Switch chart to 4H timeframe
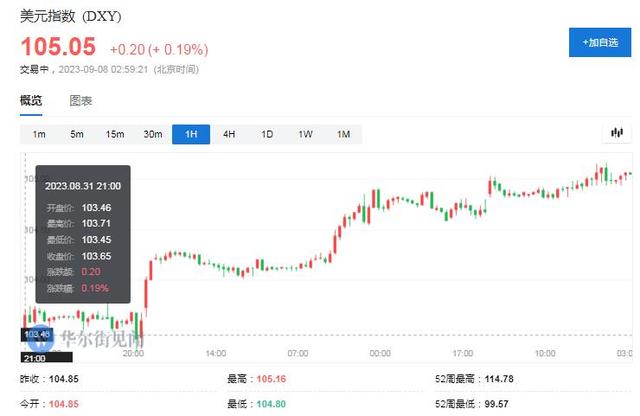 point(229,134)
